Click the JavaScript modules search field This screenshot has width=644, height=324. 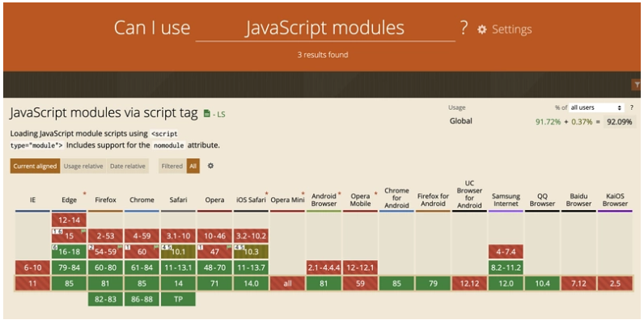pos(324,29)
